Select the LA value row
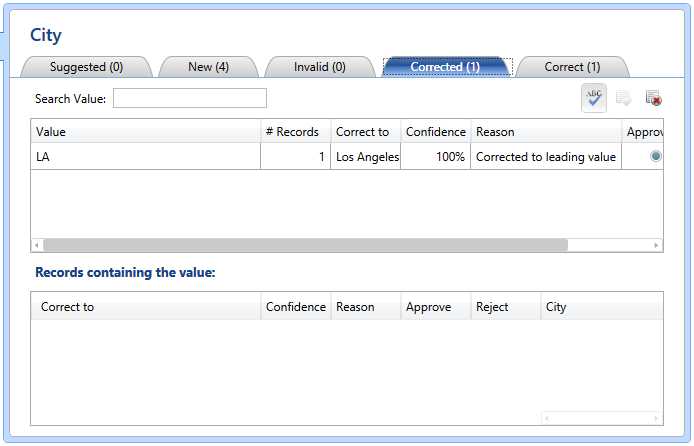Image resolution: width=694 pixels, height=446 pixels. pyautogui.click(x=145, y=157)
